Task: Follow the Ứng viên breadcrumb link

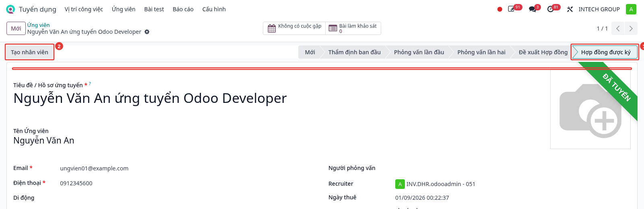Action: pyautogui.click(x=39, y=25)
